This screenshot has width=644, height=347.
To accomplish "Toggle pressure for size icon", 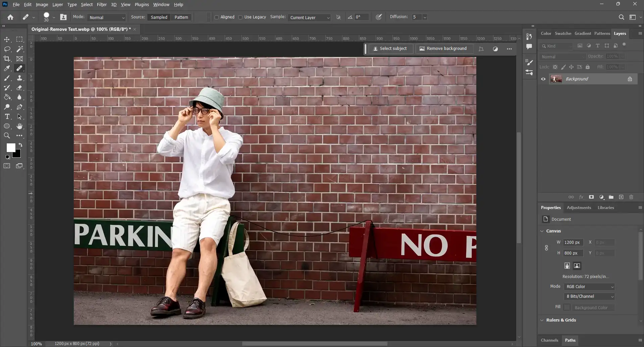I will point(379,17).
